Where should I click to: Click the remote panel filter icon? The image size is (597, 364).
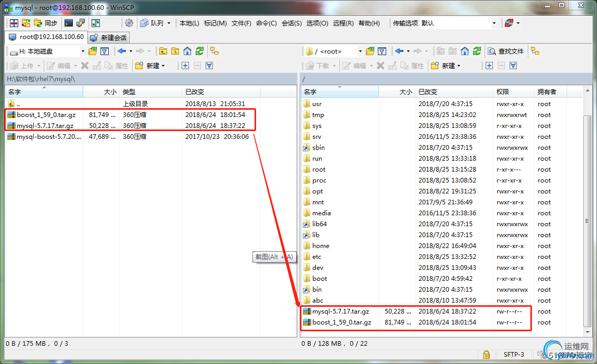(x=382, y=51)
